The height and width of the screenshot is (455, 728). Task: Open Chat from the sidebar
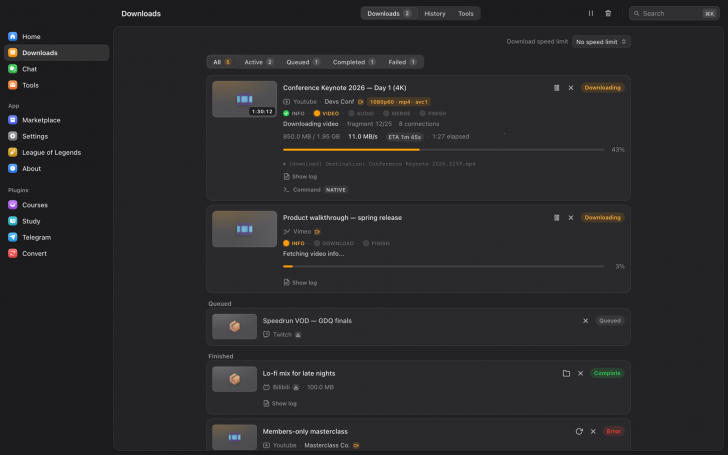(x=57, y=69)
